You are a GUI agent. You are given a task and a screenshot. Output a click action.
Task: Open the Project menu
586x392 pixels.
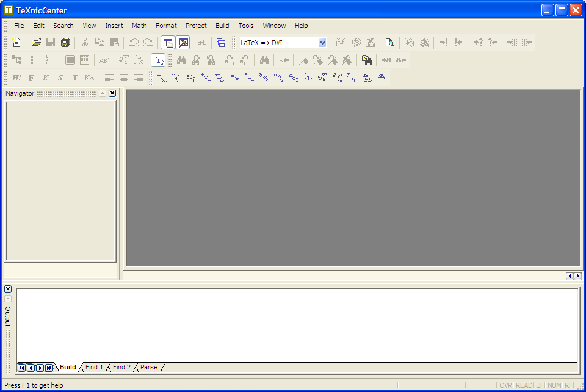pos(196,26)
